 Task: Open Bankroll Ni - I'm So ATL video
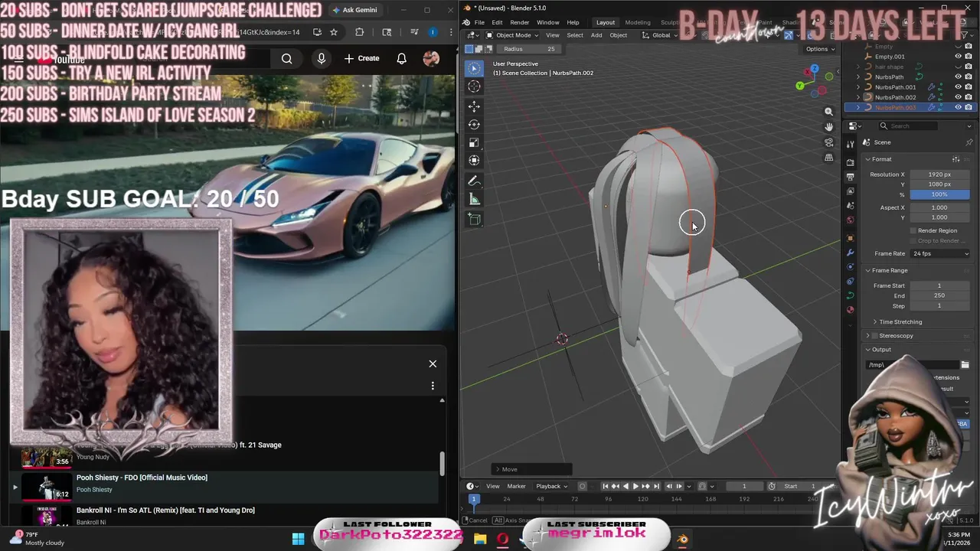click(165, 510)
